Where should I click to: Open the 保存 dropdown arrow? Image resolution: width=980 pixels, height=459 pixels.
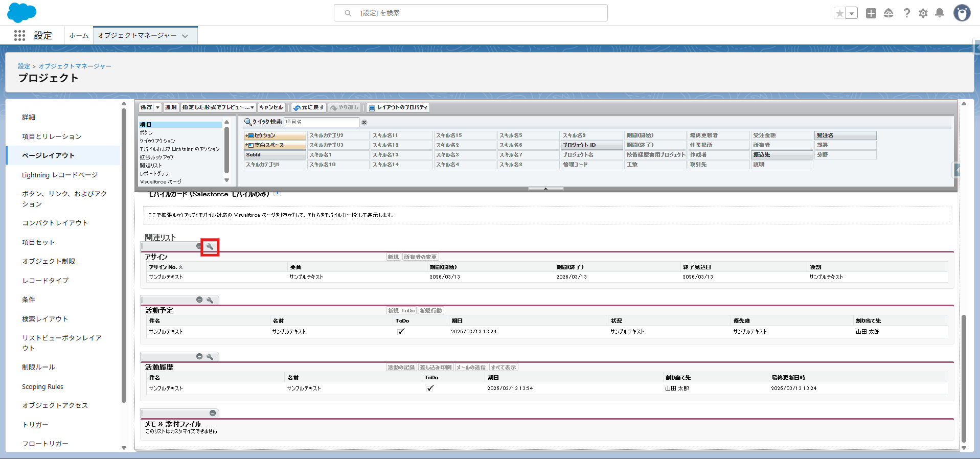point(158,108)
